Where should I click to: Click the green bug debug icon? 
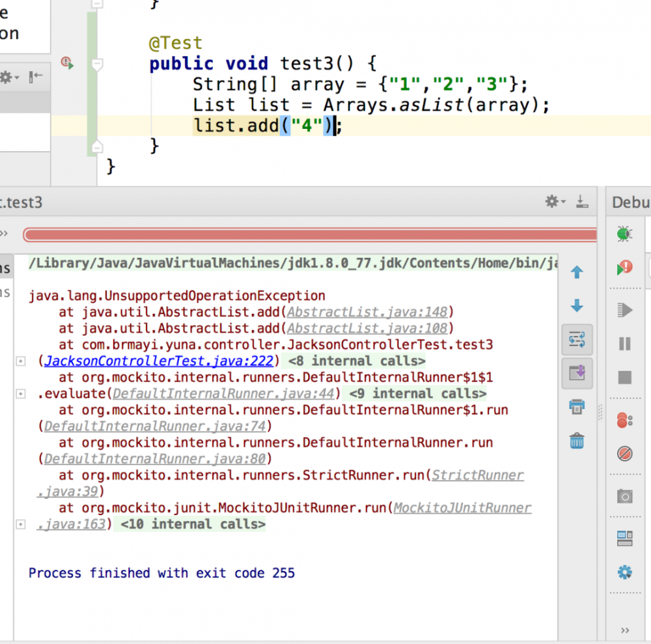pyautogui.click(x=624, y=234)
